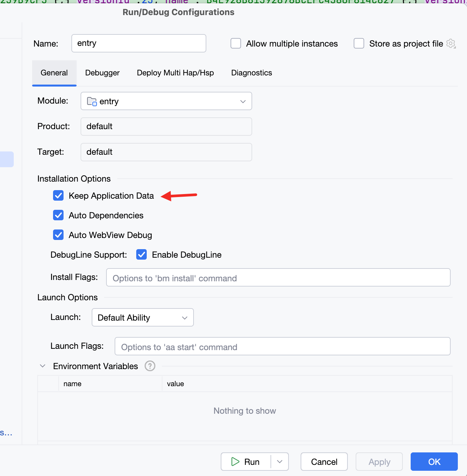Switch to the Debugger tab
Viewport: 467px width, 476px height.
click(x=102, y=73)
